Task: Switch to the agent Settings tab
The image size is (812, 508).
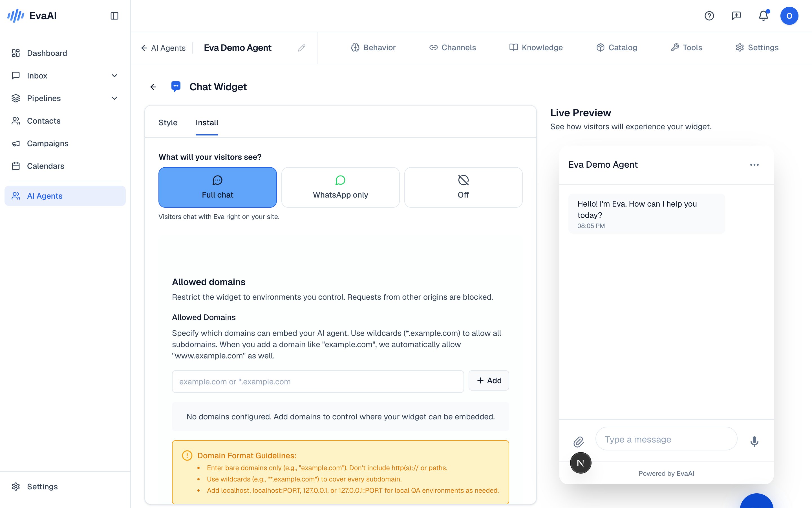Action: pyautogui.click(x=757, y=48)
